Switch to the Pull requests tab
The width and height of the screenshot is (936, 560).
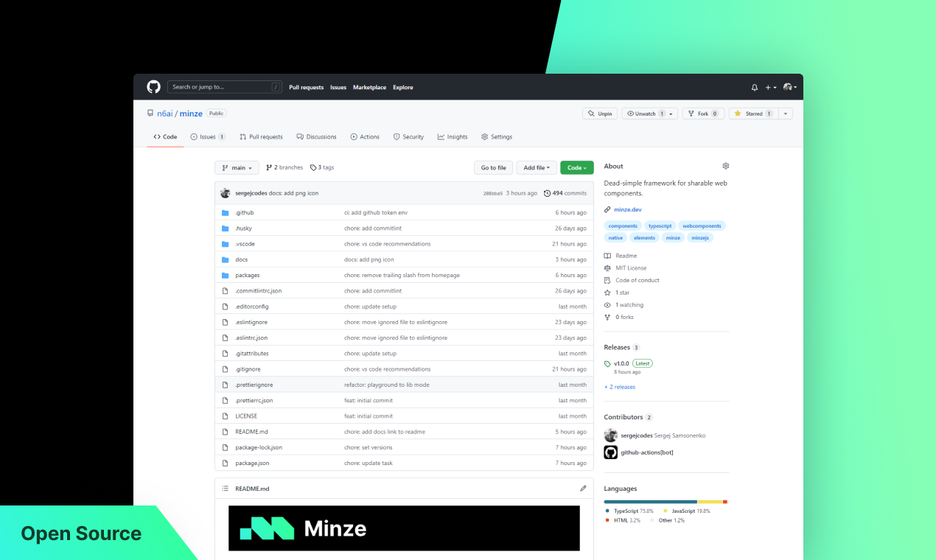261,137
